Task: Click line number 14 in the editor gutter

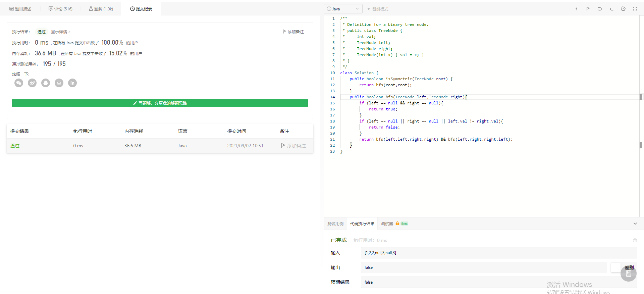Action: [332, 97]
